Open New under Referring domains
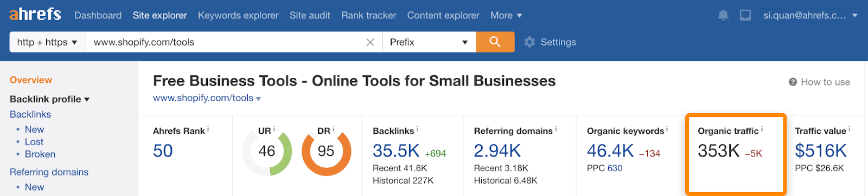The width and height of the screenshot is (868, 196). click(x=34, y=187)
